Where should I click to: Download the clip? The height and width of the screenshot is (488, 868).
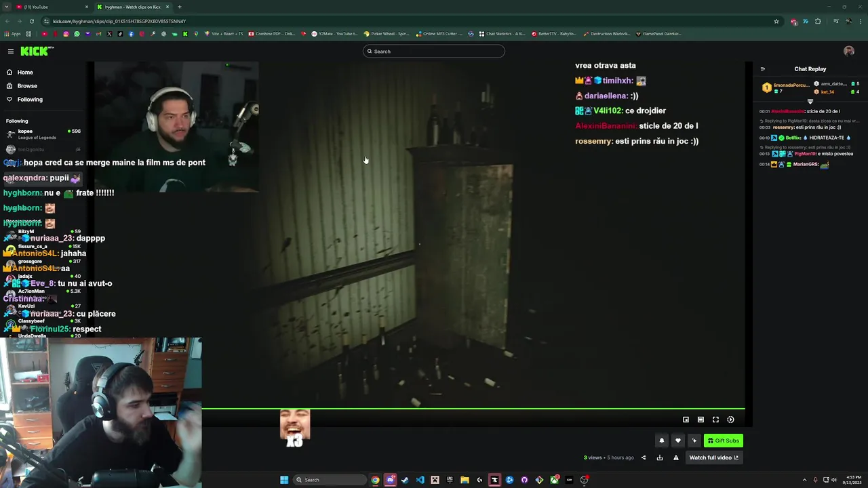point(660,457)
